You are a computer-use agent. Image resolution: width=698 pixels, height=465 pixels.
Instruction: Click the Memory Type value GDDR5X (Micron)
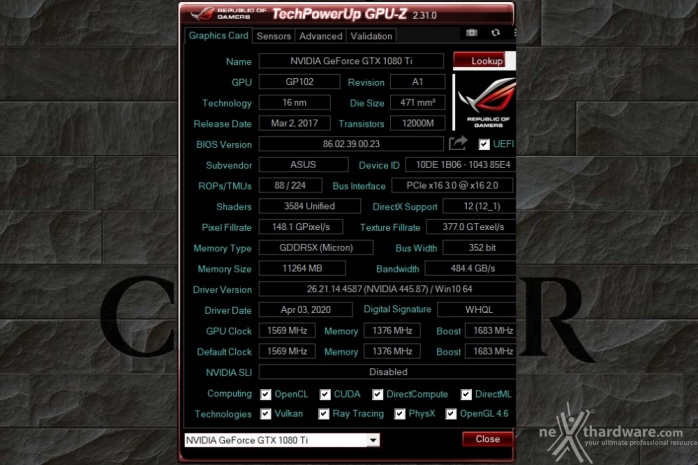(316, 247)
